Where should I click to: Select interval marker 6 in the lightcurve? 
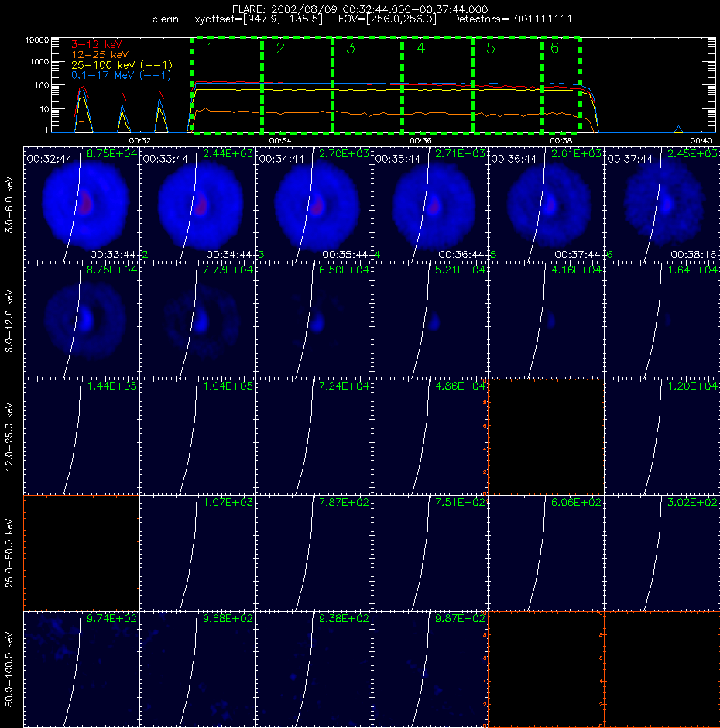point(554,48)
